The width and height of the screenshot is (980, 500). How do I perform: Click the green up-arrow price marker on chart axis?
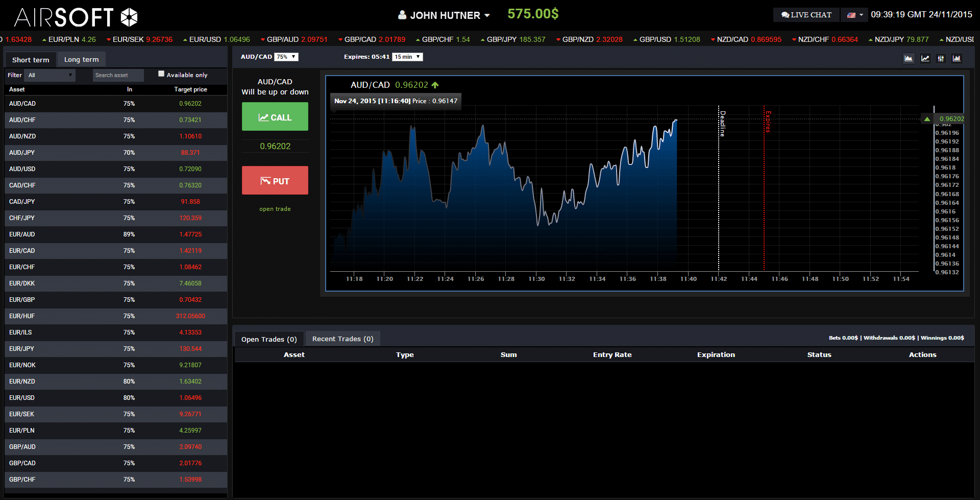(x=927, y=119)
